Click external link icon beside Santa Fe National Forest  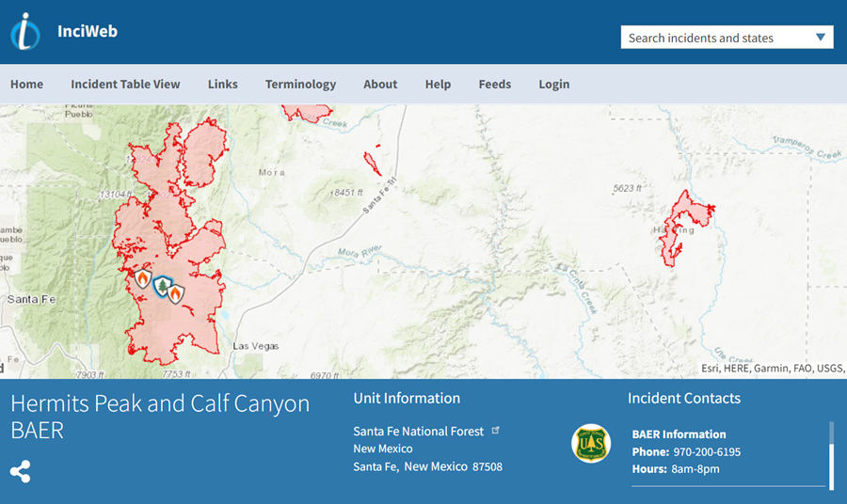pyautogui.click(x=496, y=431)
